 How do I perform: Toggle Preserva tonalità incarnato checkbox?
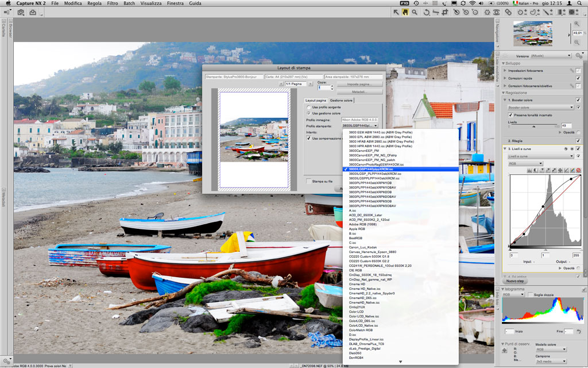510,115
